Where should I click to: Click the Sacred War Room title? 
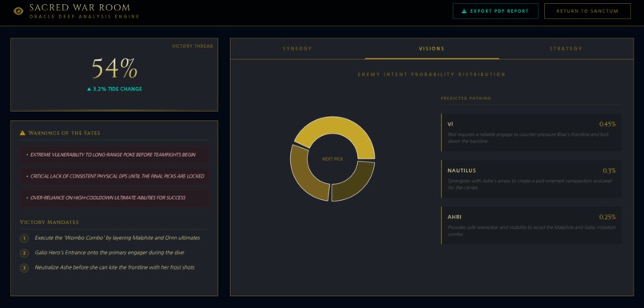[x=79, y=7]
